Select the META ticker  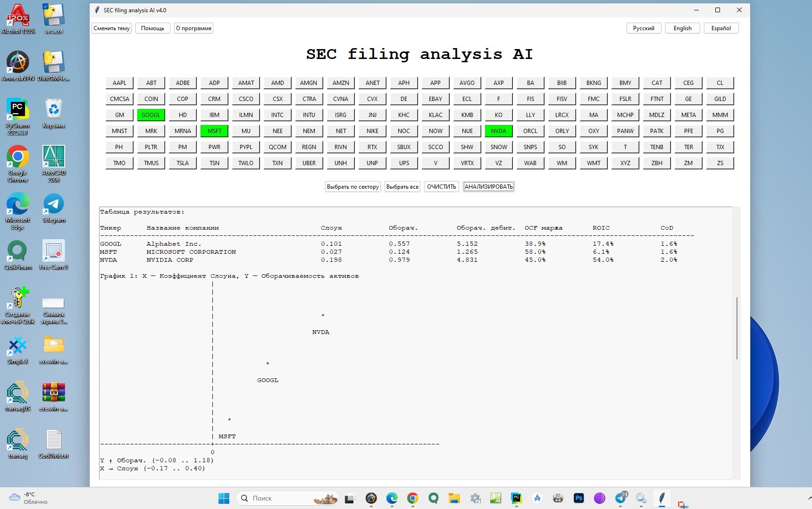click(x=688, y=115)
